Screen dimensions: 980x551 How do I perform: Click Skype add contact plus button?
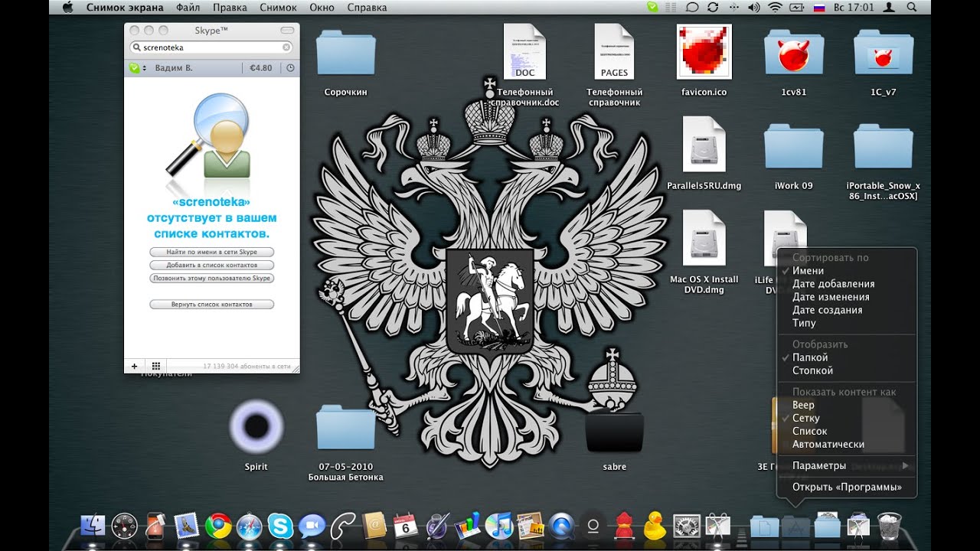pos(134,367)
